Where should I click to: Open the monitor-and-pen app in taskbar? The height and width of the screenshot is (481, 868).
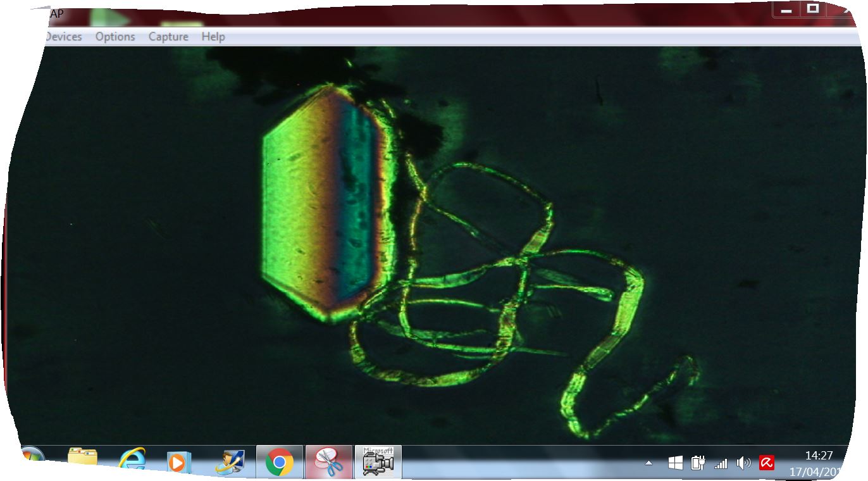228,462
